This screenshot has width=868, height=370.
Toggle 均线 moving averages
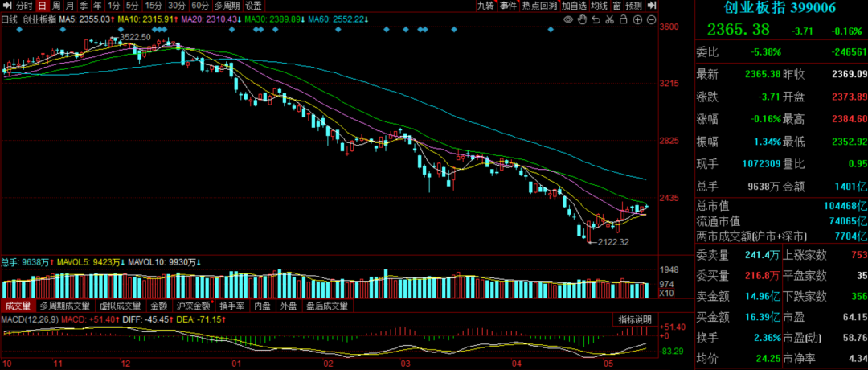pyautogui.click(x=599, y=6)
